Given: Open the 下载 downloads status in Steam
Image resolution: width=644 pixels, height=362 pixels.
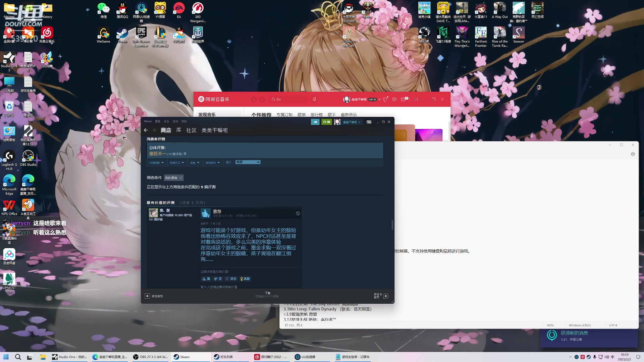Looking at the screenshot, I should (x=267, y=295).
